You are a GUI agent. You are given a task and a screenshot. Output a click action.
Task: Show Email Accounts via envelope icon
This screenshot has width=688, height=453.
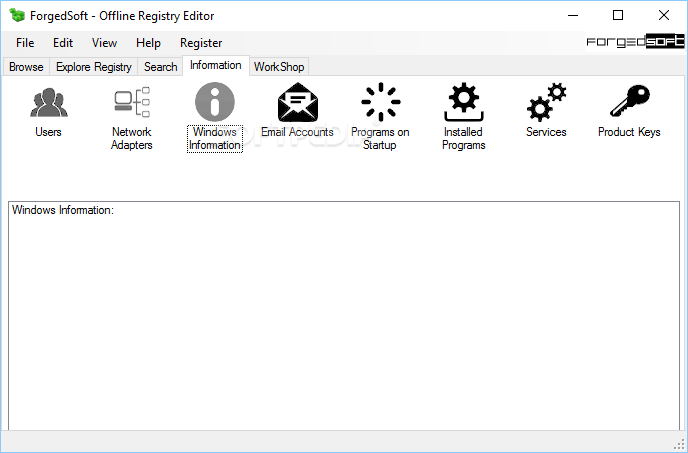[297, 102]
